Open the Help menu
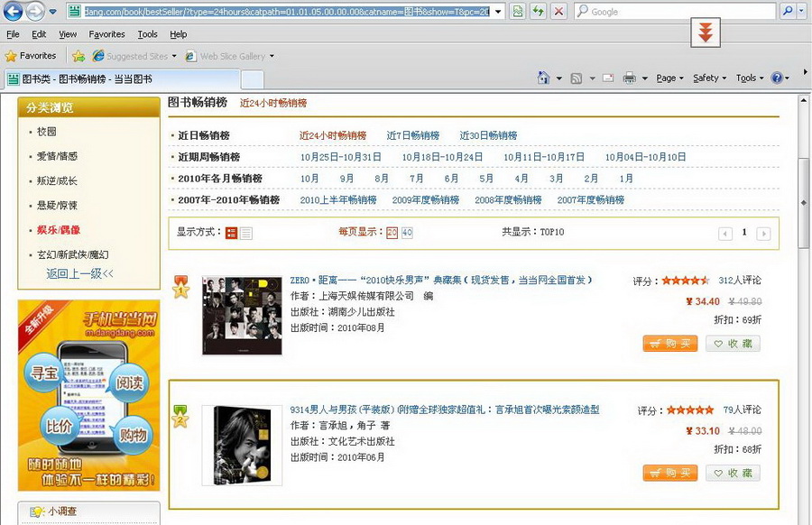The width and height of the screenshot is (812, 525). click(x=178, y=34)
